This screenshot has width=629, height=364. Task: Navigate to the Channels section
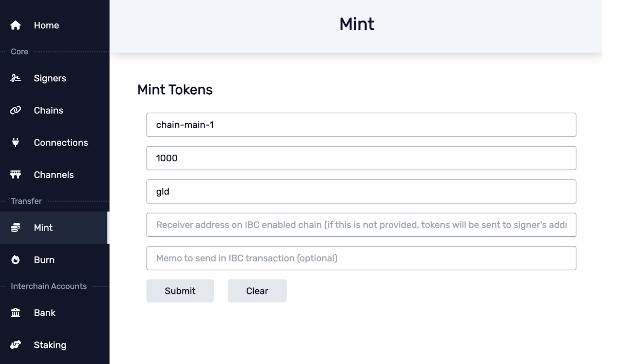point(53,175)
